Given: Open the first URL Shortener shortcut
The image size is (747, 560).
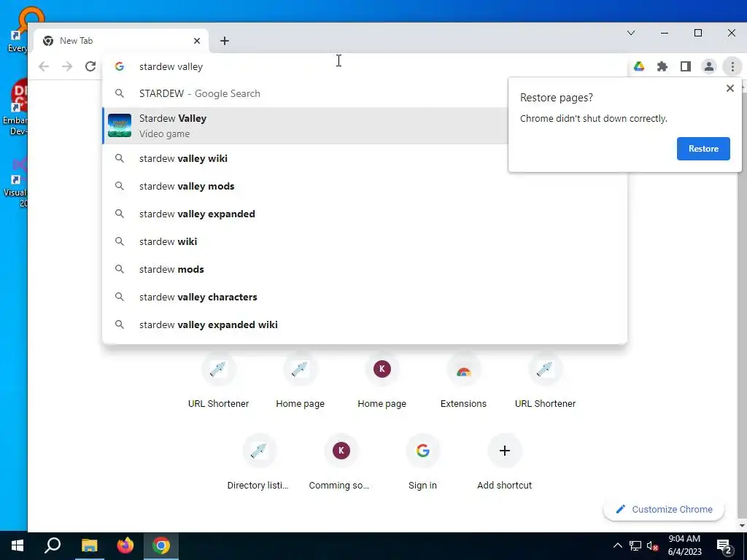Looking at the screenshot, I should point(218,381).
